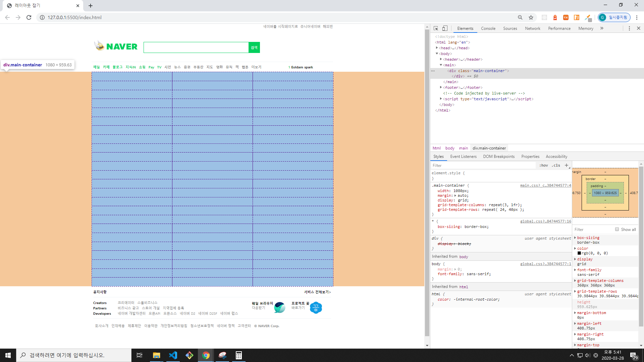644x362 pixels.
Task: Open the main.css source link
Action: [545, 185]
